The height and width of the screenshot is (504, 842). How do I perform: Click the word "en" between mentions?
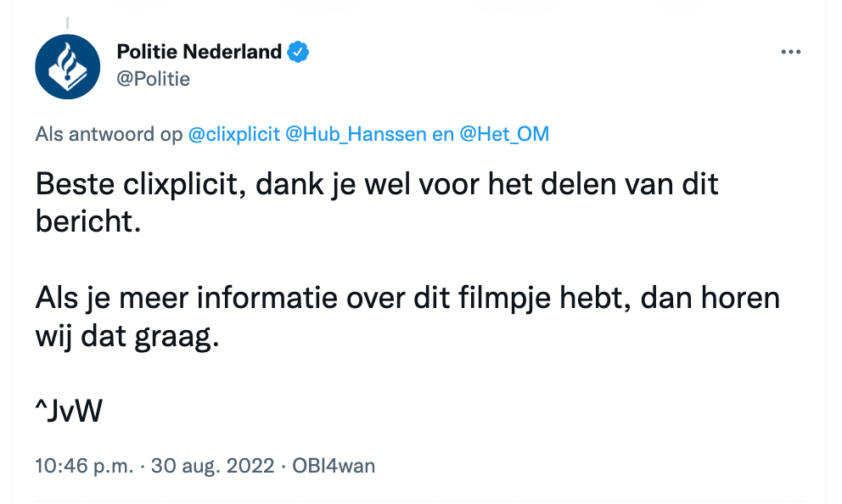coord(443,134)
